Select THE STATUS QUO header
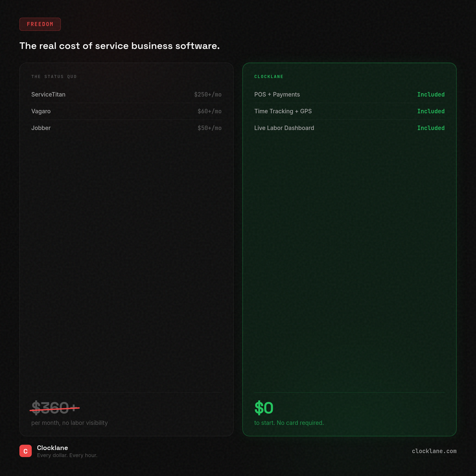The image size is (476, 476). point(54,76)
